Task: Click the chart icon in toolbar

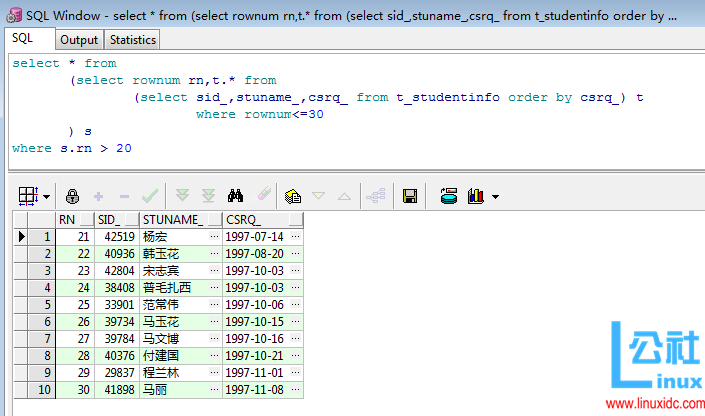Action: [476, 196]
